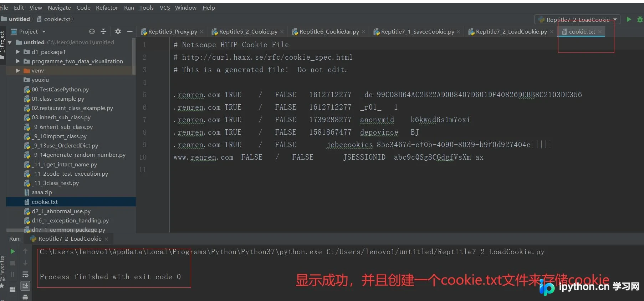This screenshot has height=301, width=644.
Task: Collapse all in Project panel
Action: point(103,31)
